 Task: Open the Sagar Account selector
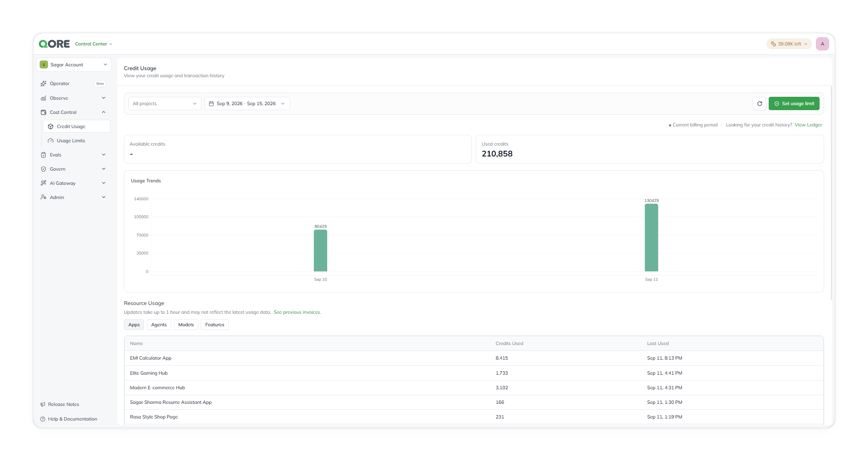(x=74, y=65)
